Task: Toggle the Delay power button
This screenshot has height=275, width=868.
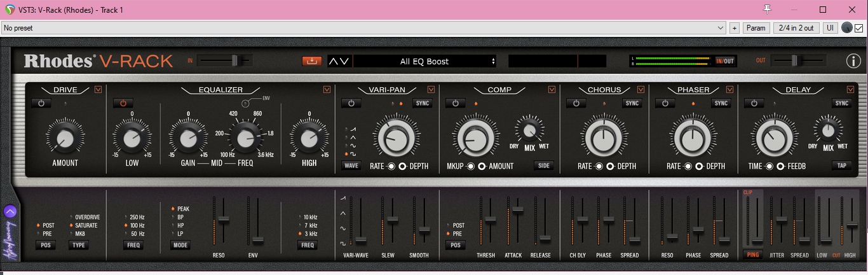Action: tap(753, 103)
